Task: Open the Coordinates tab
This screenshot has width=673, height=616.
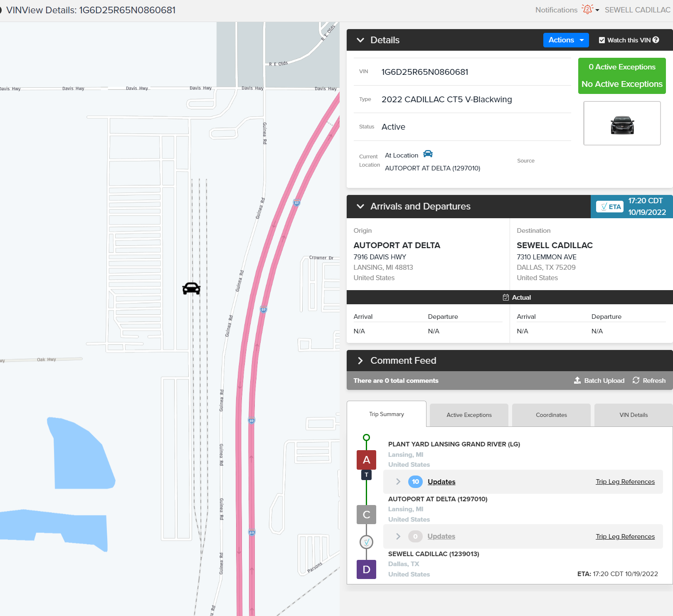Action: [551, 415]
